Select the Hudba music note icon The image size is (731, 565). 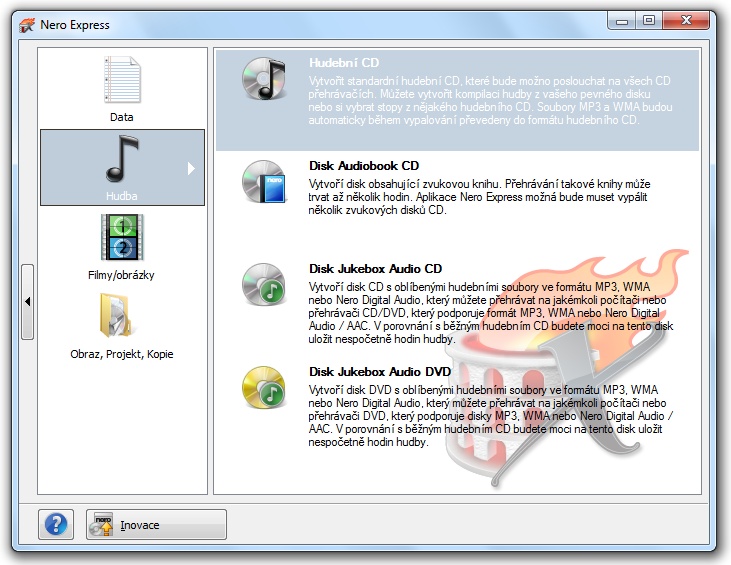122,159
